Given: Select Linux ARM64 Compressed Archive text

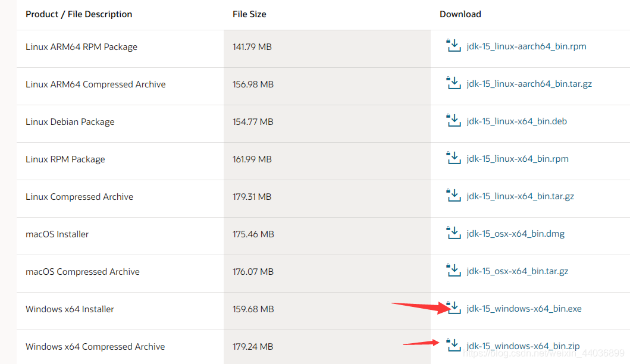Looking at the screenshot, I should tap(96, 84).
